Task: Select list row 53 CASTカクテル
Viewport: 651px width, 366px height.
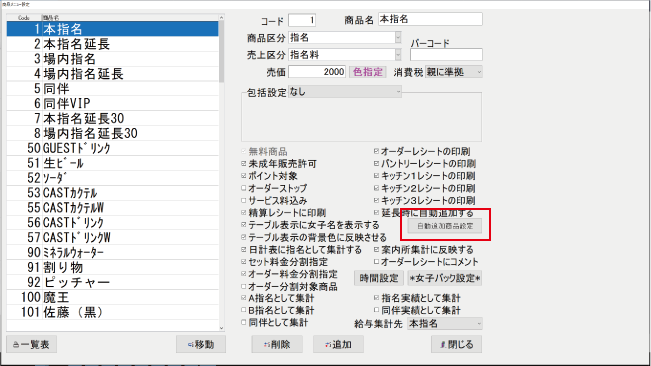Action: point(113,193)
